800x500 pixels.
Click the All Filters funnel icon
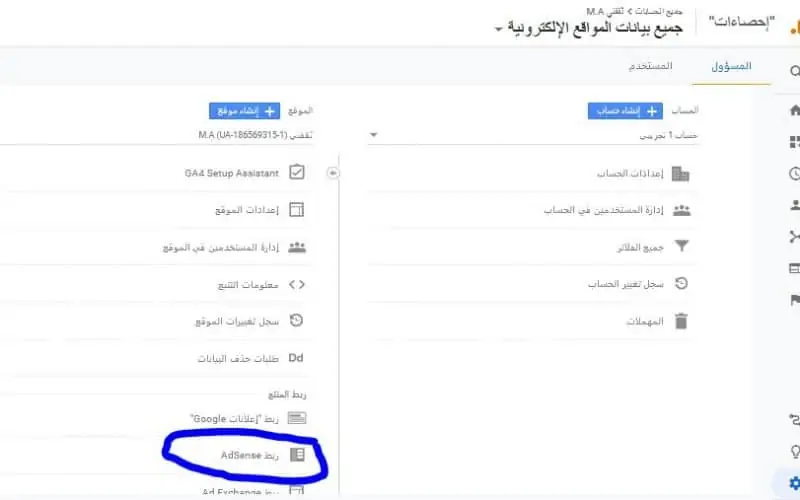tap(682, 246)
